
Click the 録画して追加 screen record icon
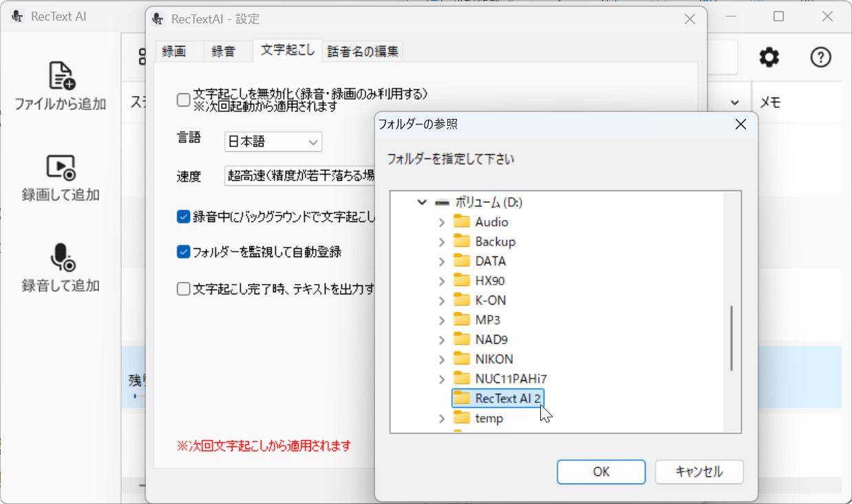(61, 167)
